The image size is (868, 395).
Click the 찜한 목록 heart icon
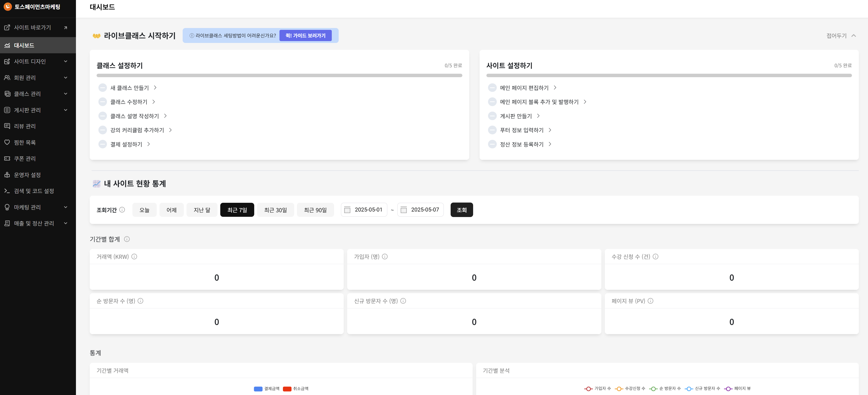pos(7,142)
